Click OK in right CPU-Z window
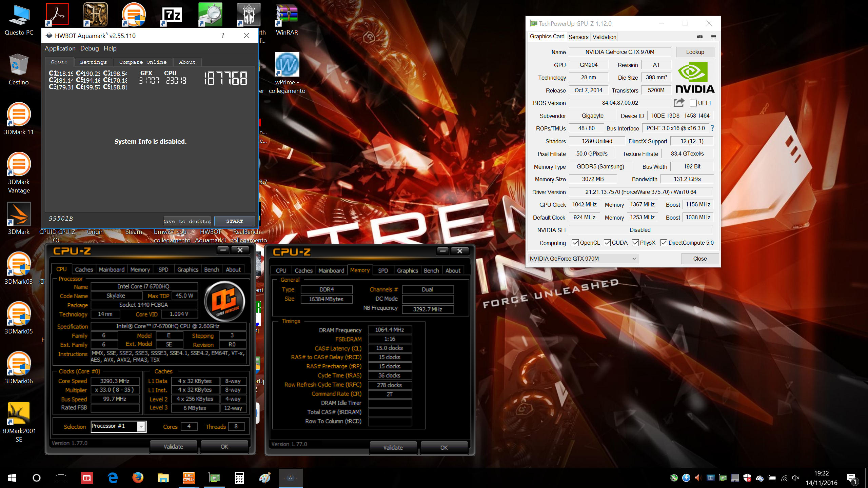 coord(444,448)
